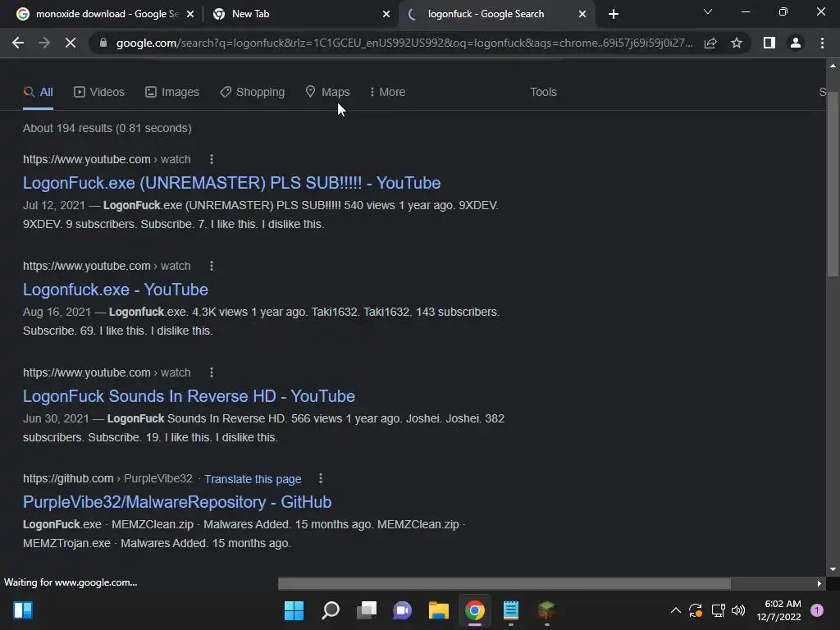Select the All results filter

pos(38,92)
